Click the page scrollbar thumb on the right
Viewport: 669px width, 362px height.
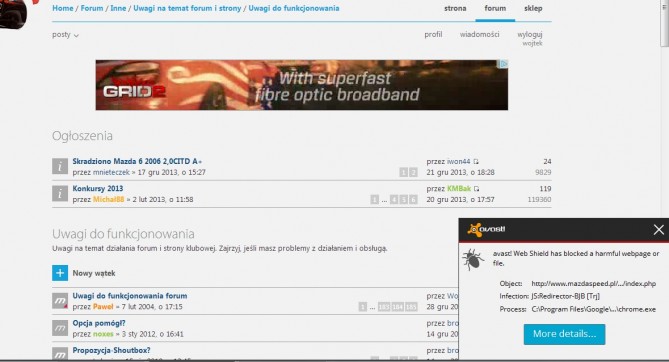pyautogui.click(x=664, y=23)
